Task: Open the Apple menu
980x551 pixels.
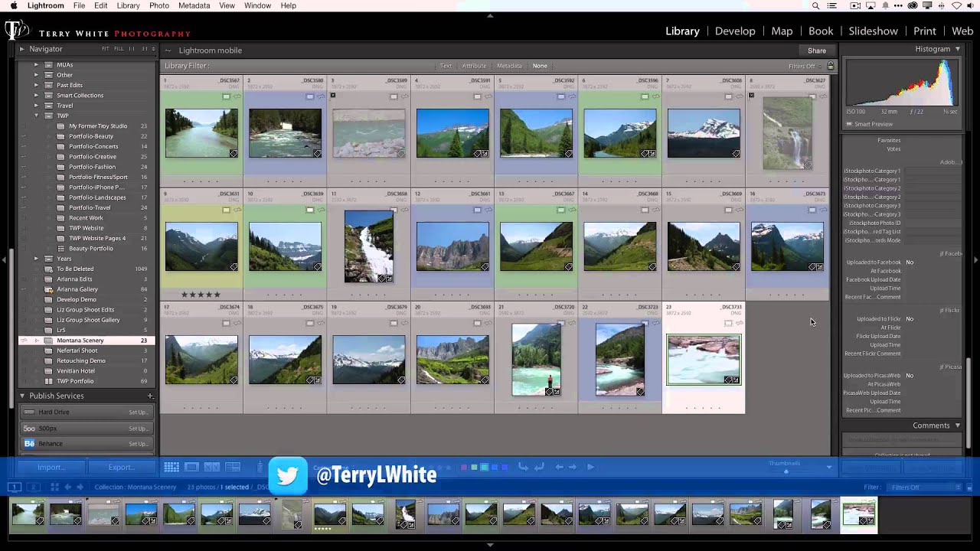Action: tap(13, 5)
